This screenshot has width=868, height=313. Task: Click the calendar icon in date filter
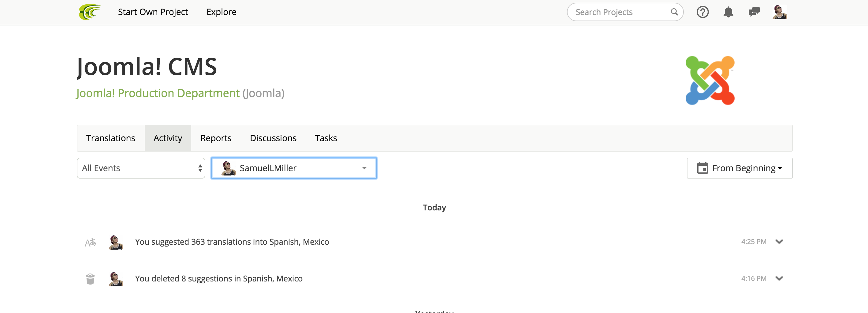702,168
